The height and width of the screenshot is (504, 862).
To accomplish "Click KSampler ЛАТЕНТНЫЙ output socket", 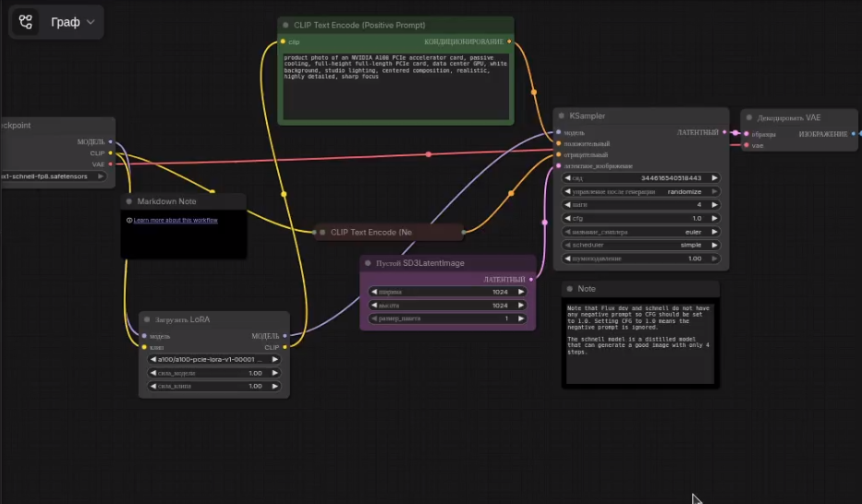I will point(724,132).
